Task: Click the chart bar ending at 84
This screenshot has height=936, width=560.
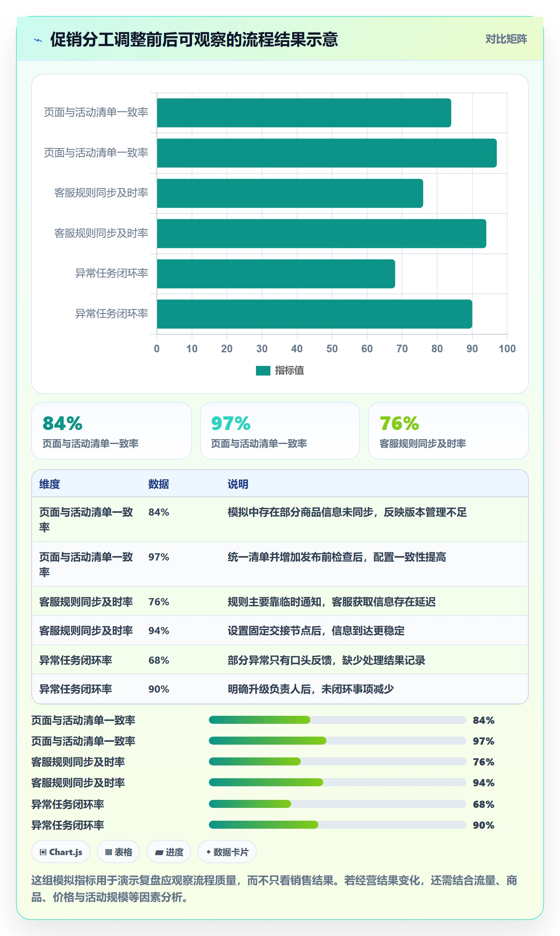Action: coord(304,113)
